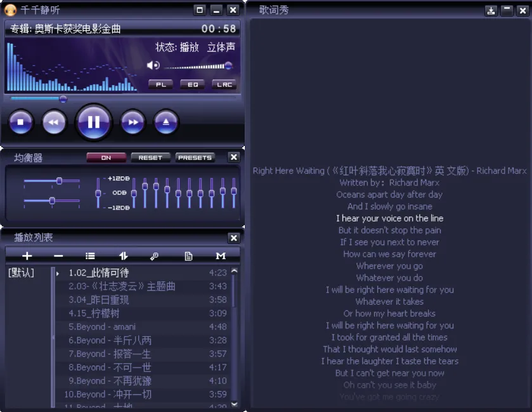The image size is (532, 412).
Task: Click lyric 'But it doesn't stop the pain'
Action: tap(389, 230)
